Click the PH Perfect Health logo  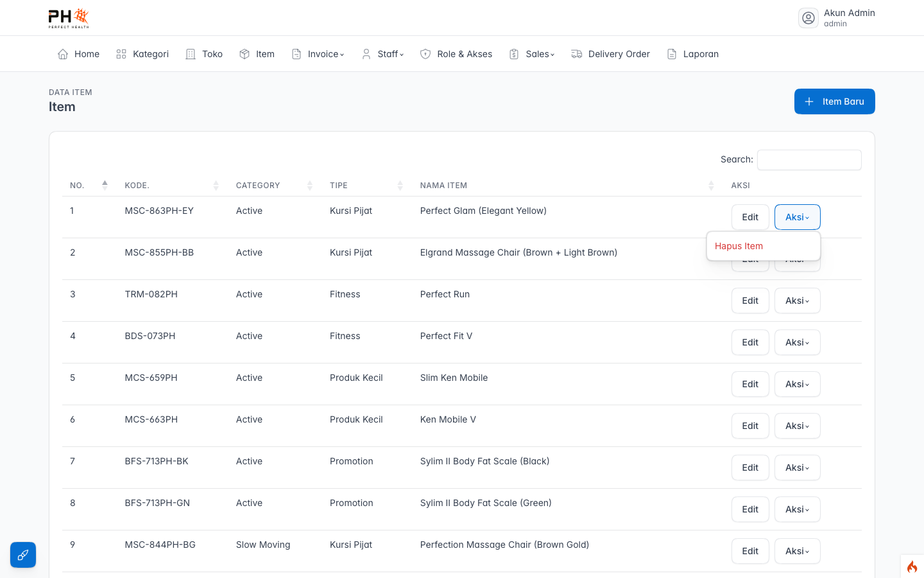[69, 18]
